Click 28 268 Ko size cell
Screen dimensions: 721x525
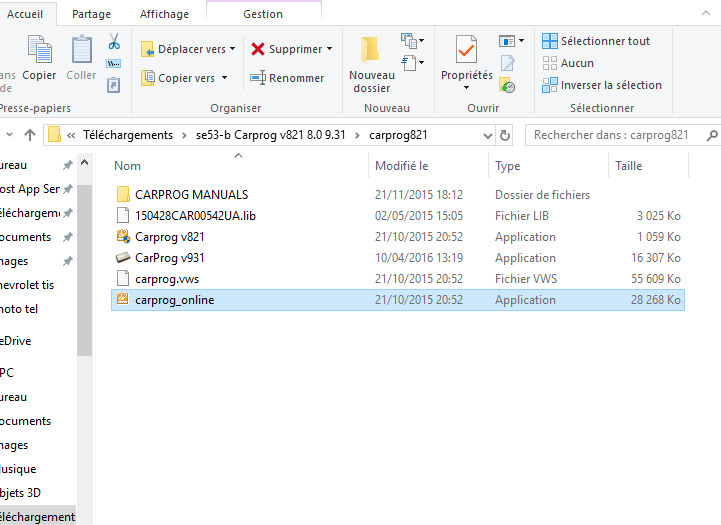point(655,300)
